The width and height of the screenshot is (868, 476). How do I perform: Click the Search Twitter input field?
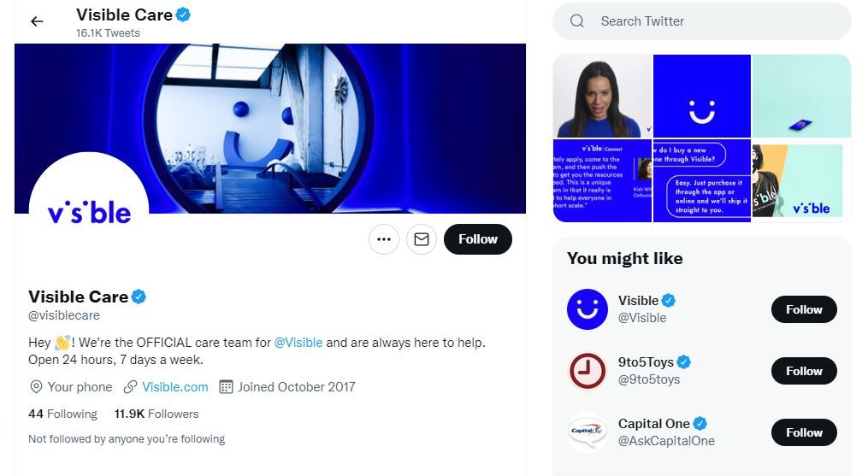click(701, 21)
